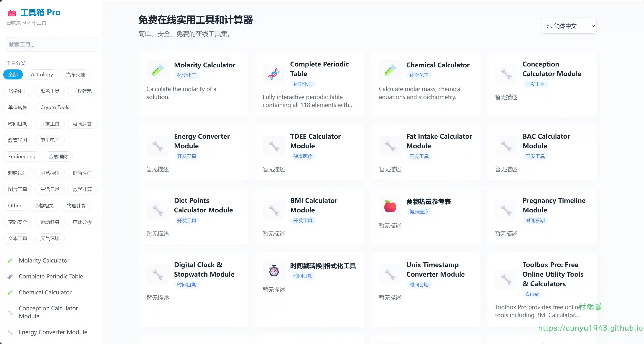This screenshot has width=644, height=344.
Task: Click the 搜索工具 search input field
Action: tap(51, 45)
